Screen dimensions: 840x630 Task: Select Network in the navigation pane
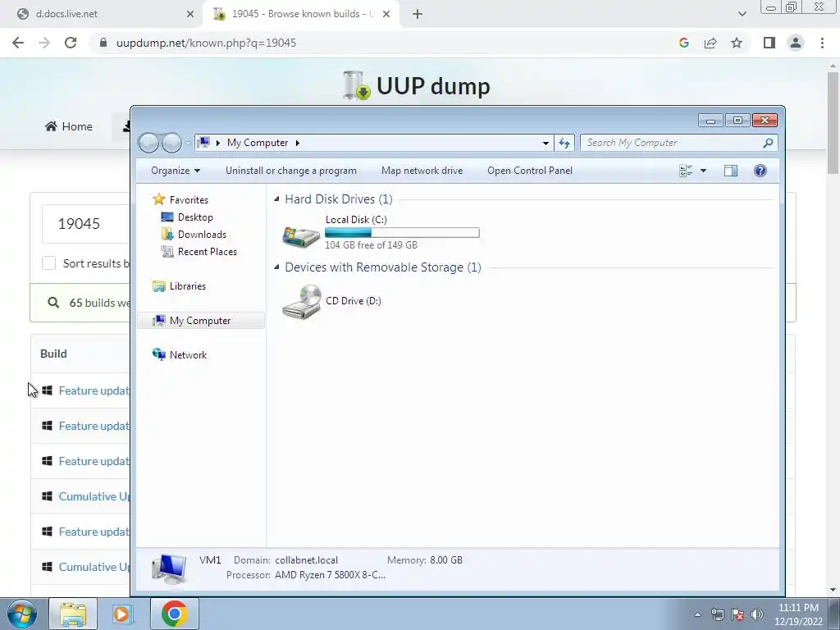pyautogui.click(x=188, y=354)
